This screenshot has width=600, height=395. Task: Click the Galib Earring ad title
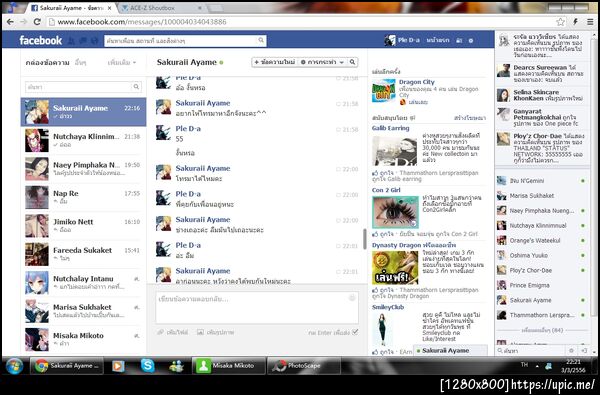(x=390, y=128)
